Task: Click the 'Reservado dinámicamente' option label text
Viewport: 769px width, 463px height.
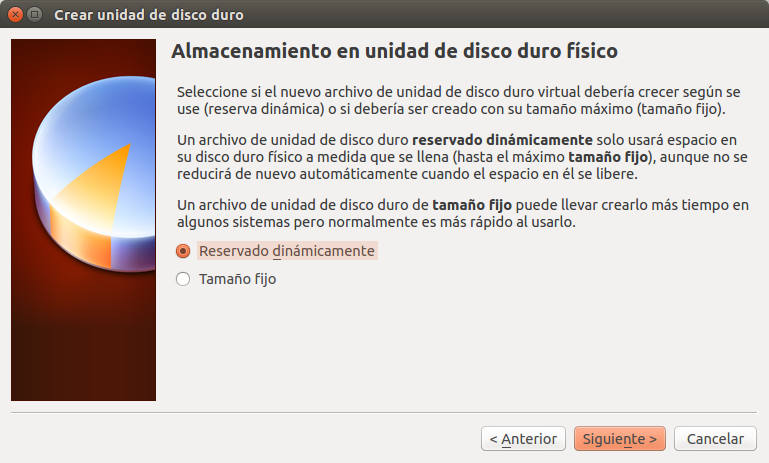Action: pos(287,251)
